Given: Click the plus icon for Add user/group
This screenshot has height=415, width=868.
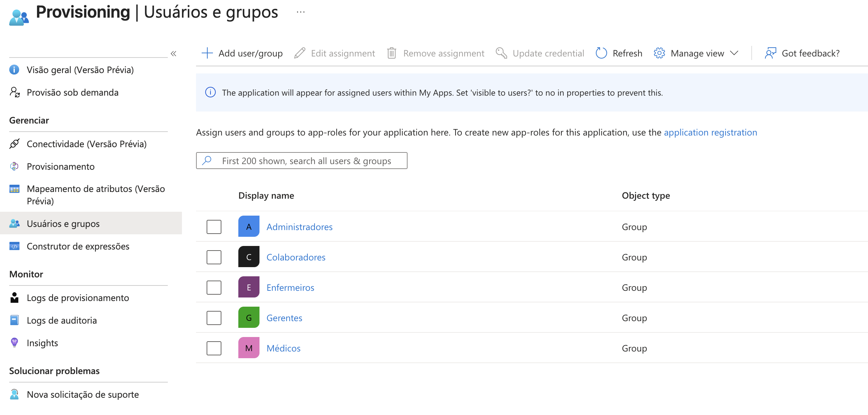Looking at the screenshot, I should coord(207,53).
